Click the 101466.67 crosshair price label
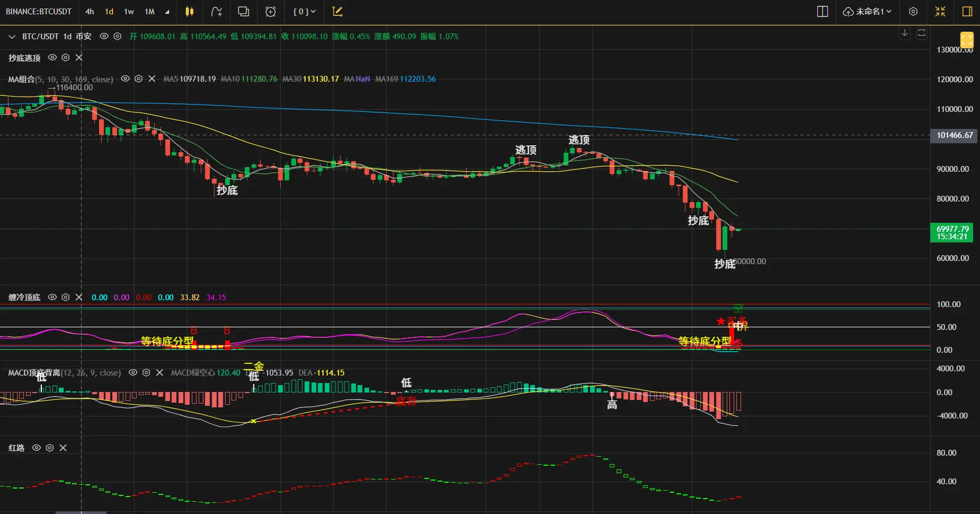 [955, 135]
